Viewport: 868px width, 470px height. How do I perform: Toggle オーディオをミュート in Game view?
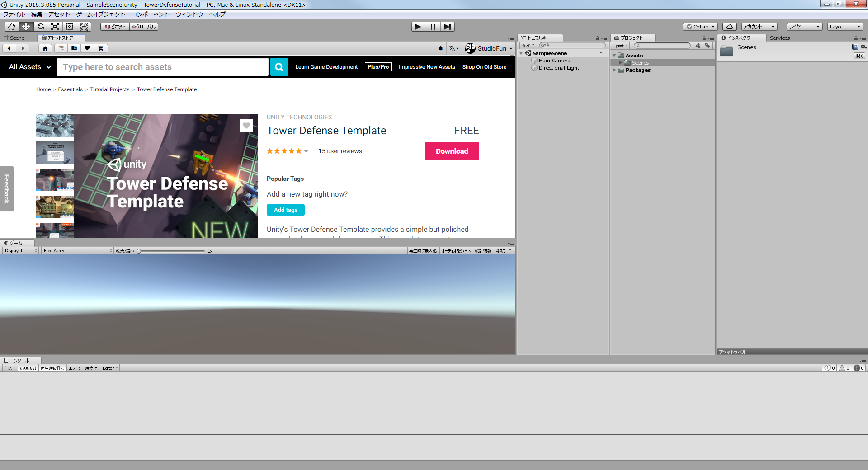pos(456,251)
